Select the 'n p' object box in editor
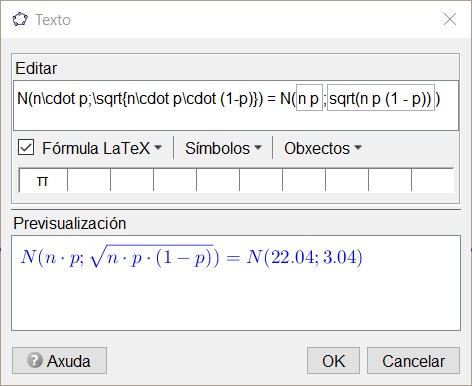The height and width of the screenshot is (386, 472). pyautogui.click(x=309, y=98)
